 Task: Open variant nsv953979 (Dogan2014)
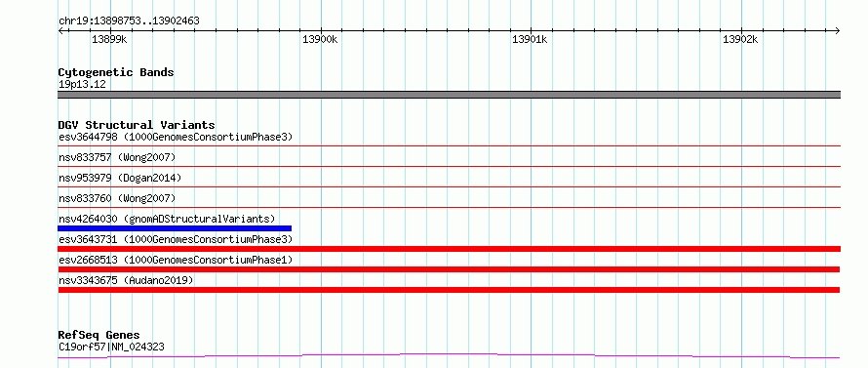point(120,178)
